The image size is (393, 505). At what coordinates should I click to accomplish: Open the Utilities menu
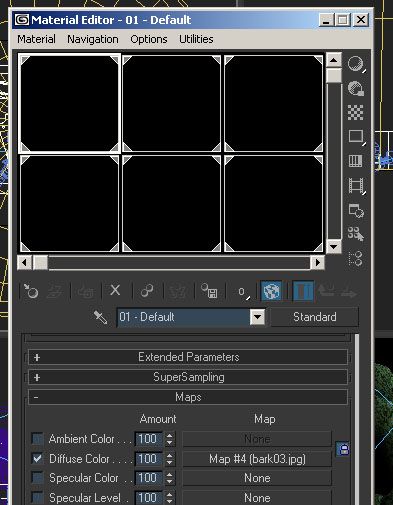(x=196, y=39)
